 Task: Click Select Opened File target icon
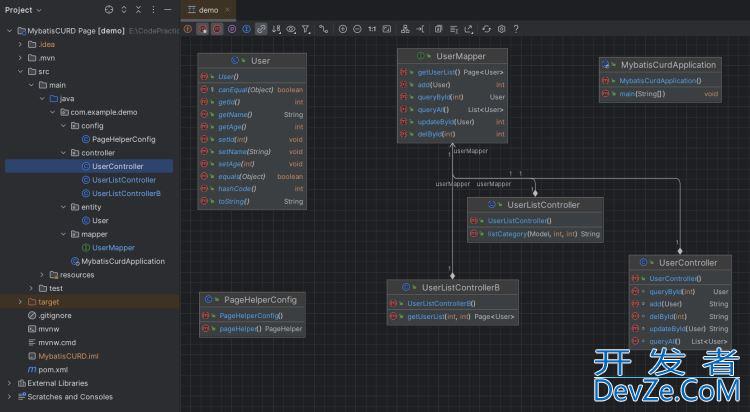pos(110,9)
